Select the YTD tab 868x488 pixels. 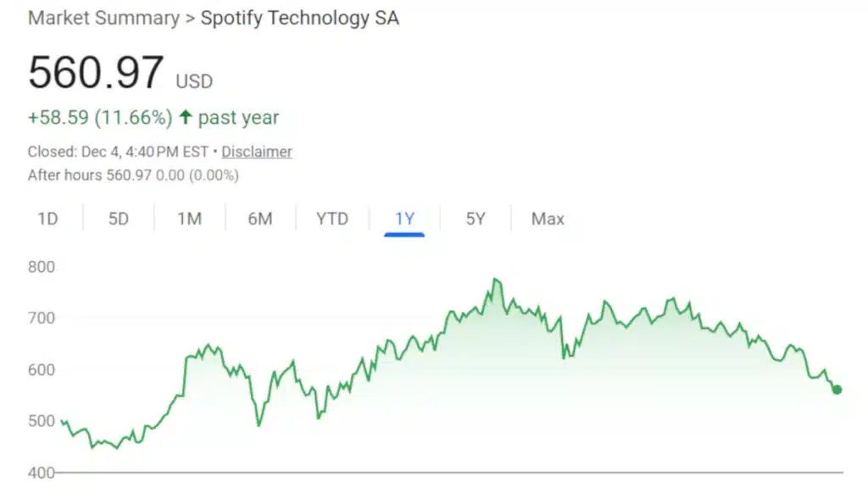point(332,219)
